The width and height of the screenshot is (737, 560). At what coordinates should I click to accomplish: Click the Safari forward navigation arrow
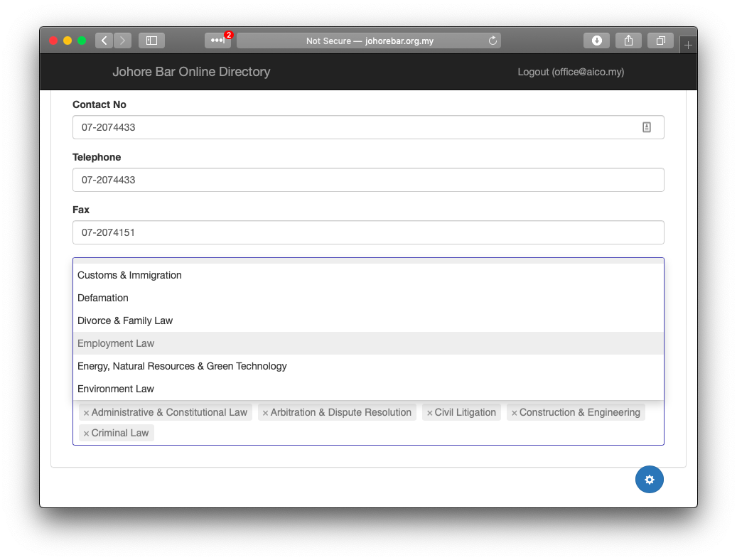coord(122,41)
